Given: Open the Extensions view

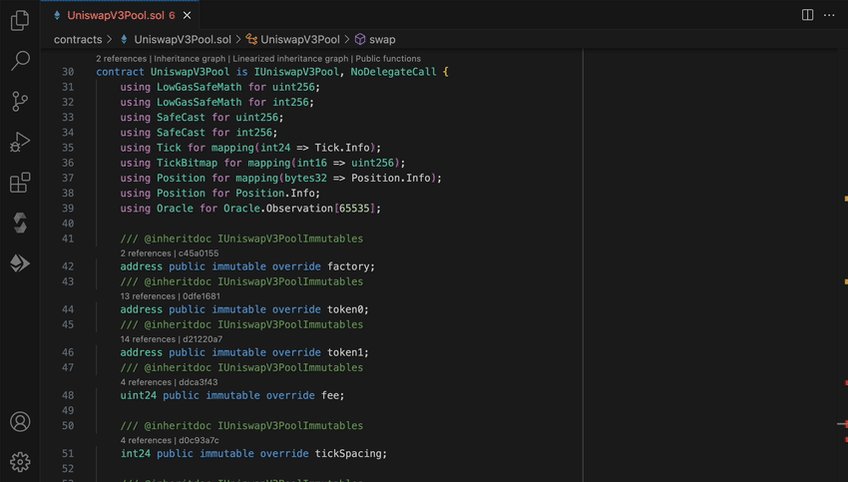Looking at the screenshot, I should 20,182.
